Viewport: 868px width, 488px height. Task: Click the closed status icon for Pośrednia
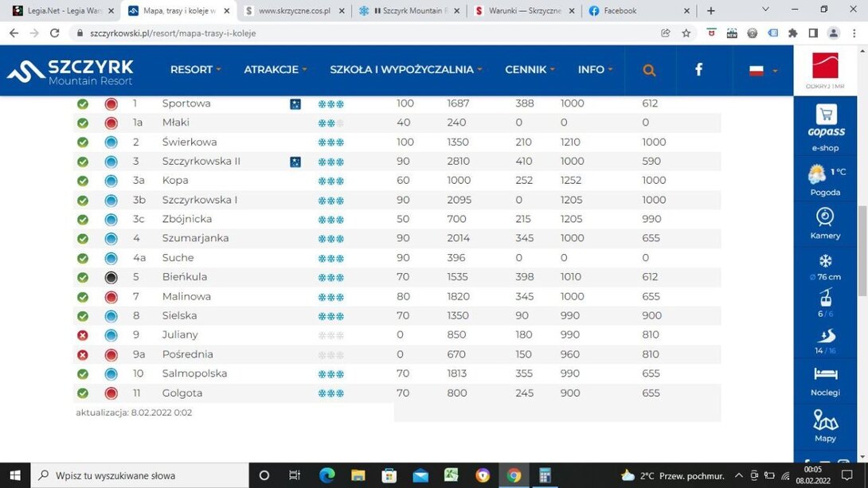click(x=83, y=355)
